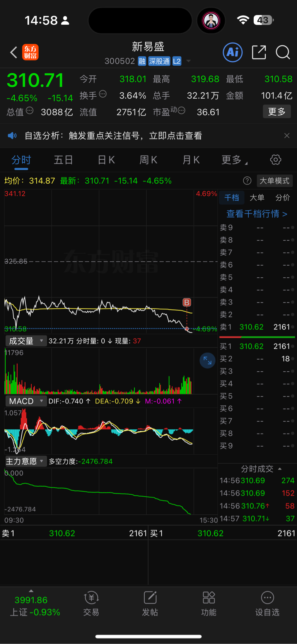Screen dimensions: 297x644
Task: Tap the 14:57 310.71 trade row
Action: tap(257, 518)
